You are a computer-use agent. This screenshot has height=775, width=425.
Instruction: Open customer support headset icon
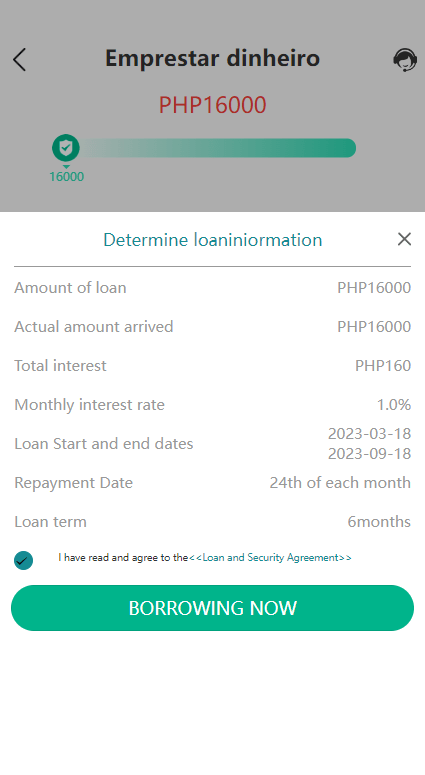click(405, 60)
